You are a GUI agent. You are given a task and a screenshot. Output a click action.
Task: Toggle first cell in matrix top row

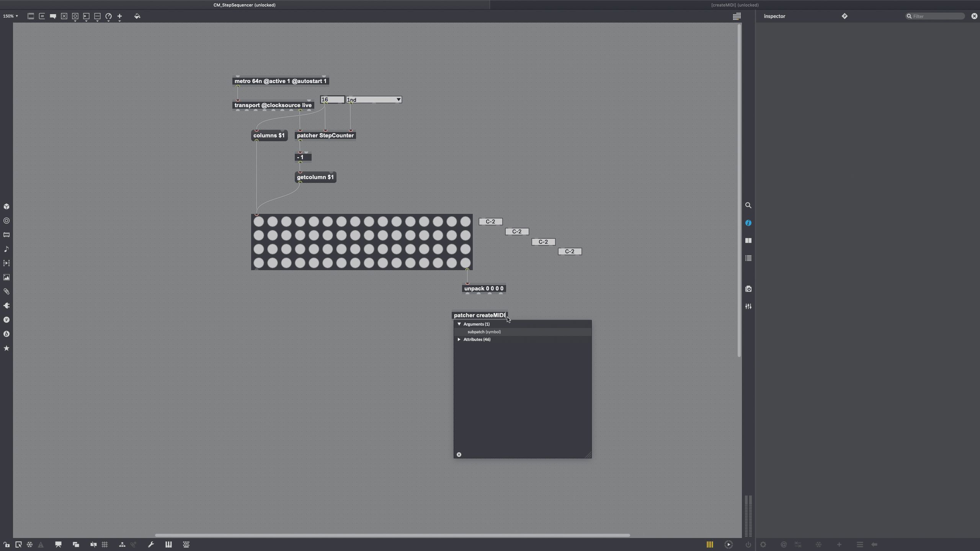pos(259,222)
